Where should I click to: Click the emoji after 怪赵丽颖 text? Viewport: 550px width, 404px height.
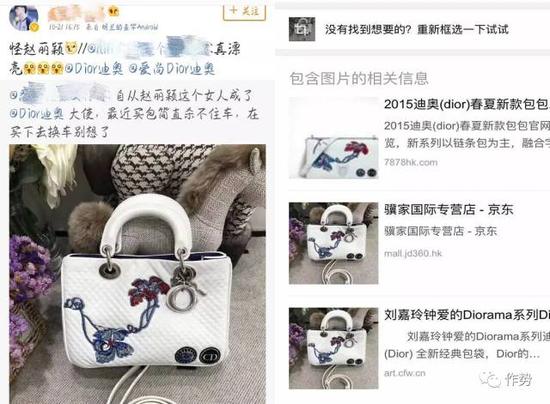(71, 49)
